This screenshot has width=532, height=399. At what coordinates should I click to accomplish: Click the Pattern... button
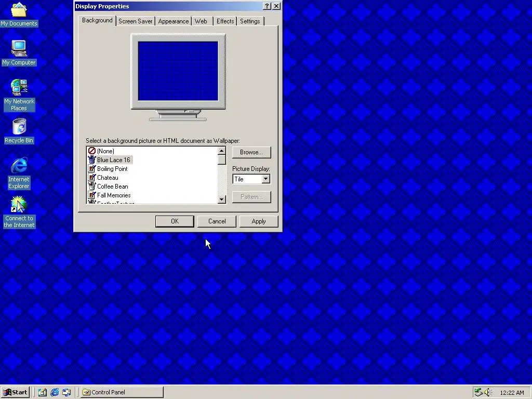pos(251,197)
